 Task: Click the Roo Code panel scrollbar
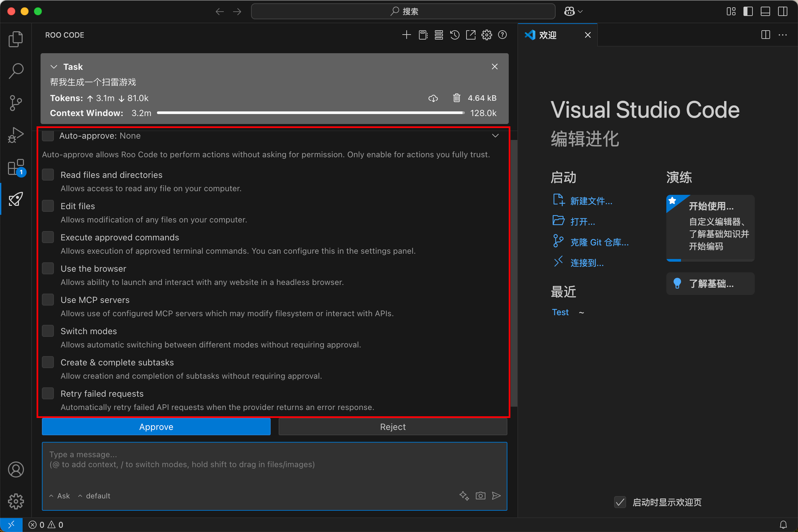(514, 273)
